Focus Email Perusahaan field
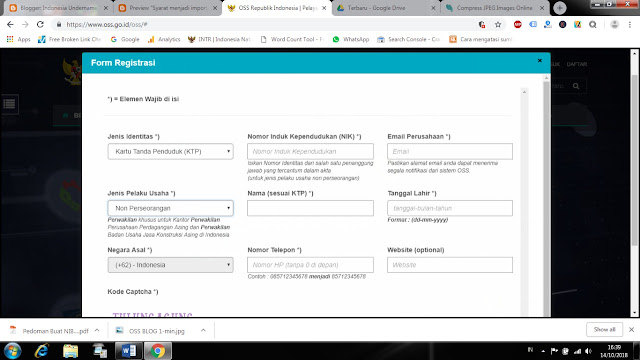This screenshot has width=640, height=360. (x=450, y=151)
